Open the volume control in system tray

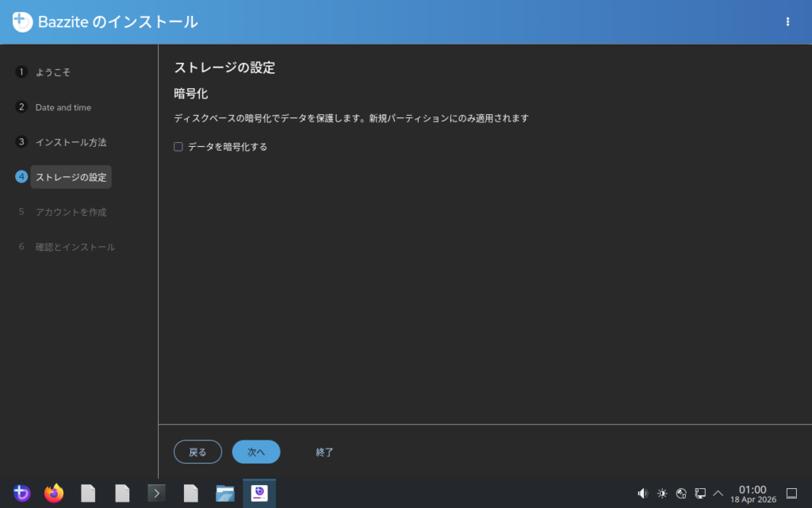point(643,493)
